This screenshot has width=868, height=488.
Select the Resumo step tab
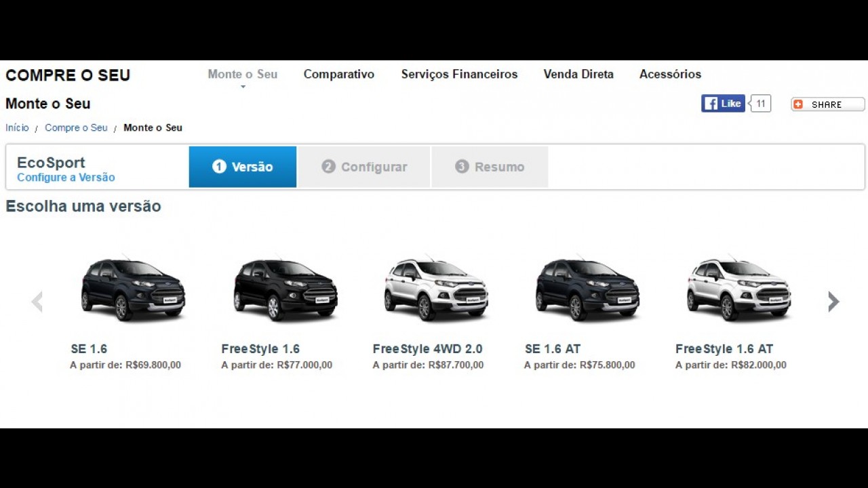(x=490, y=167)
